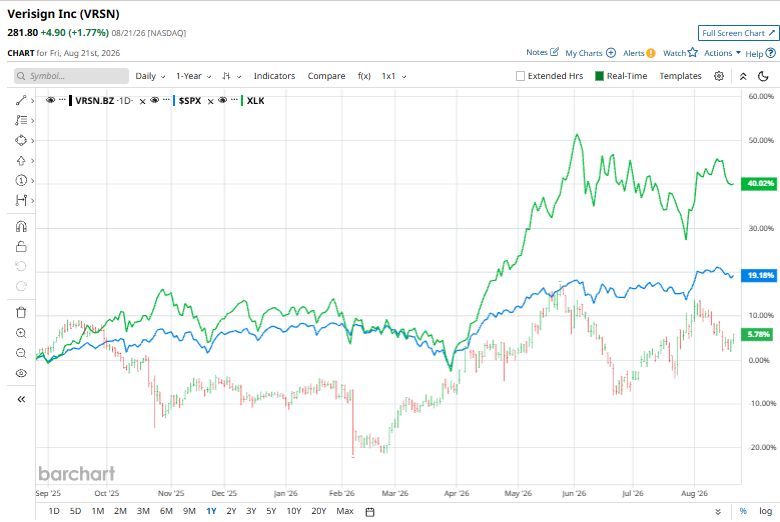The width and height of the screenshot is (780, 522).
Task: Click the green 40.02% XLK value label
Action: click(x=760, y=184)
